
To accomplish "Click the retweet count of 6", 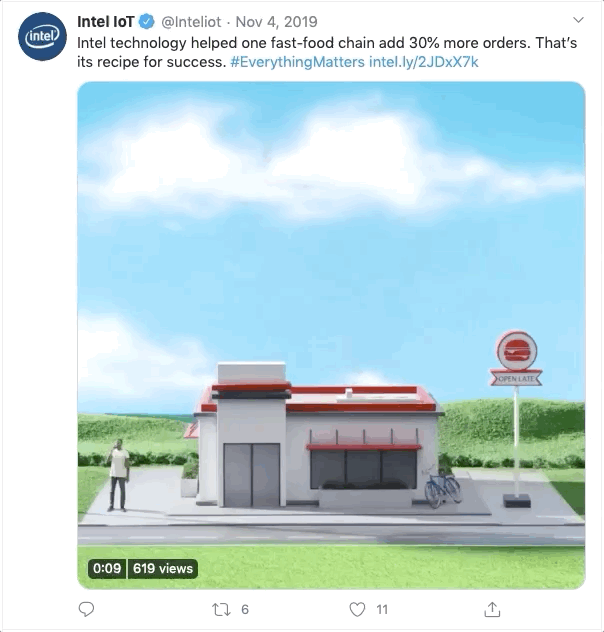I will [x=245, y=609].
